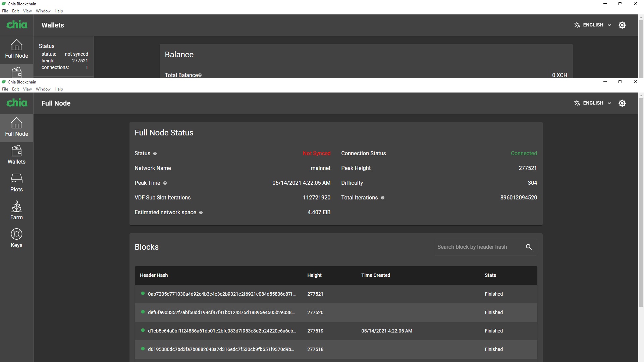Toggle theme icon in back Wallets window

point(622,25)
